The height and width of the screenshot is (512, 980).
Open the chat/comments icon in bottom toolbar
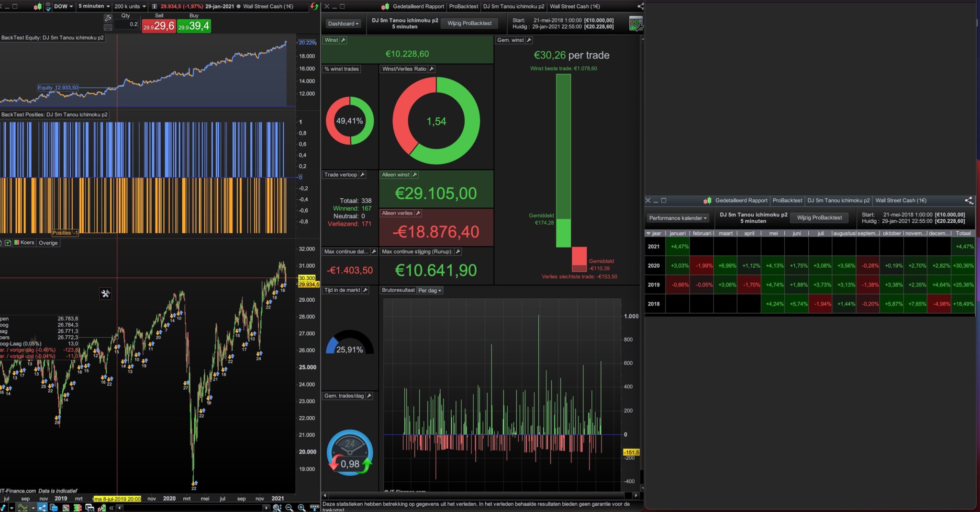54,507
